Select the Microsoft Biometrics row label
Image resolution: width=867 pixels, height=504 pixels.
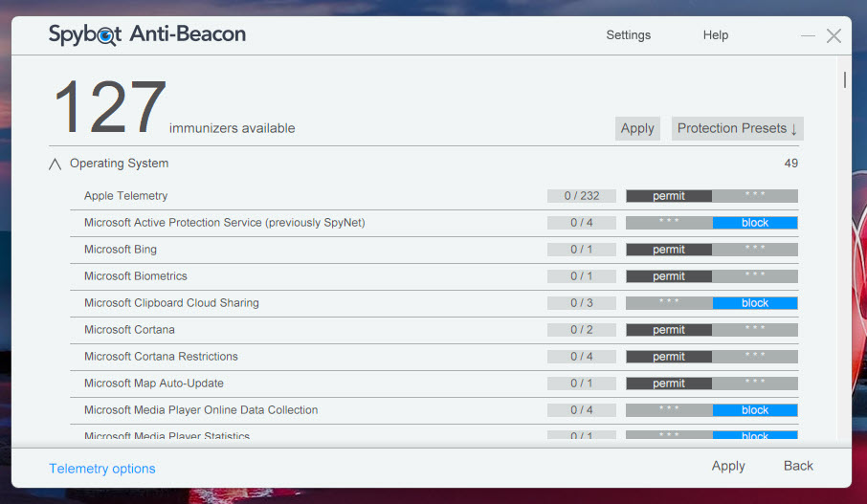point(136,276)
